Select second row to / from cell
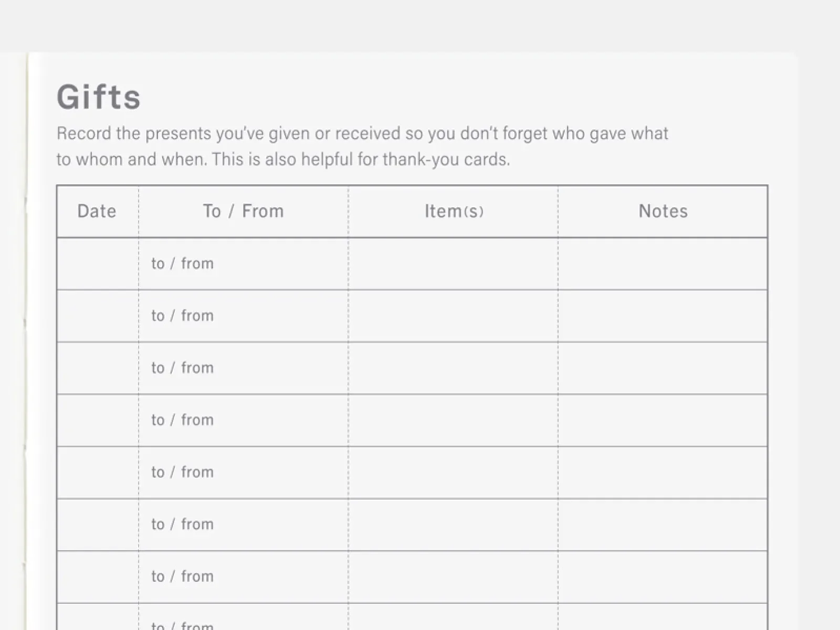 (x=244, y=316)
